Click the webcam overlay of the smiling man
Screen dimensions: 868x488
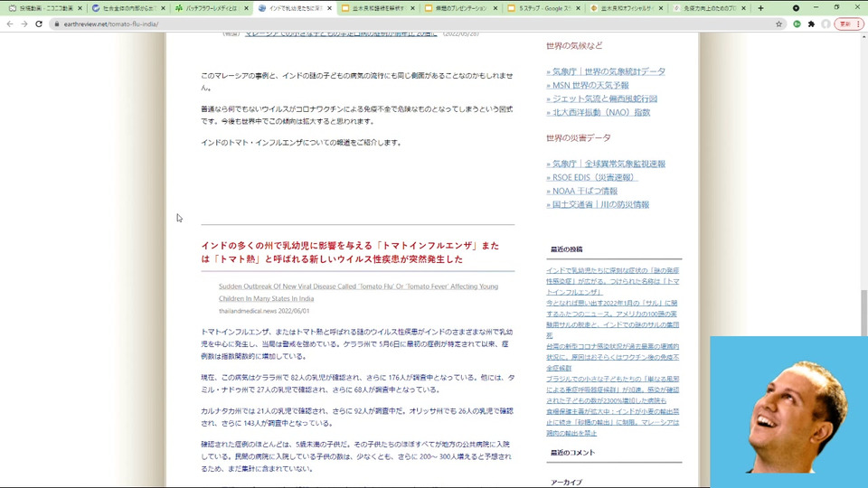coord(788,411)
